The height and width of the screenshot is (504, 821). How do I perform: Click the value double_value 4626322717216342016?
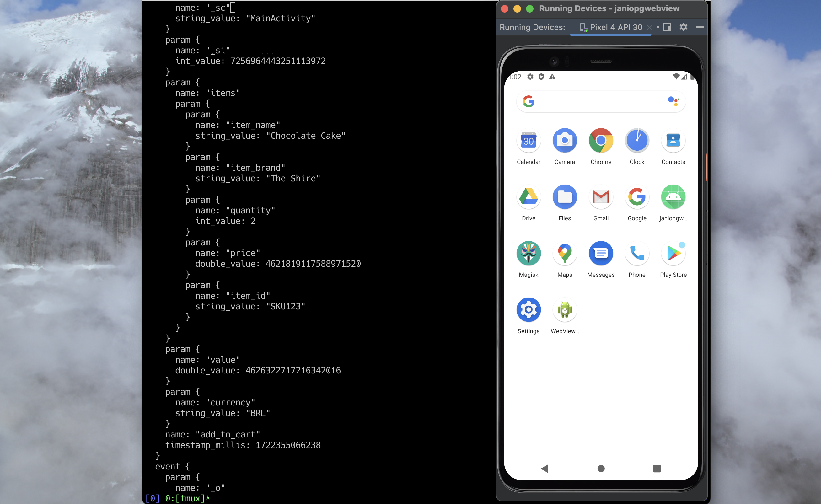click(x=293, y=370)
